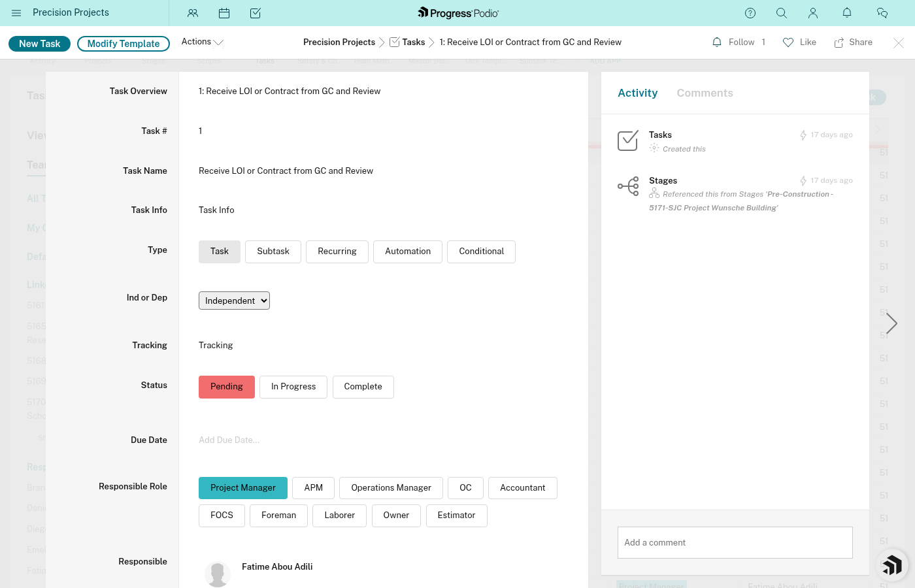Image resolution: width=915 pixels, height=588 pixels.
Task: Select the Subtask type option
Action: pyautogui.click(x=273, y=252)
